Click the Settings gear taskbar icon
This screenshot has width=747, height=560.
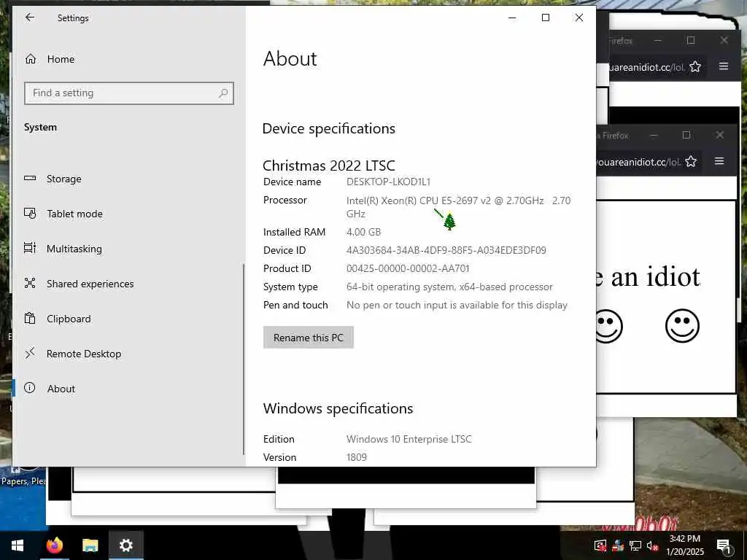tap(125, 545)
